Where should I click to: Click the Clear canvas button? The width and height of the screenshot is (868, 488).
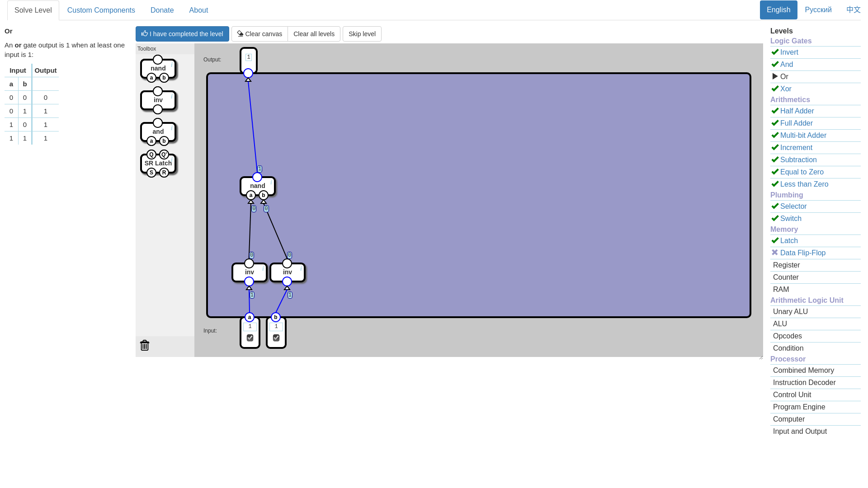coord(259,34)
